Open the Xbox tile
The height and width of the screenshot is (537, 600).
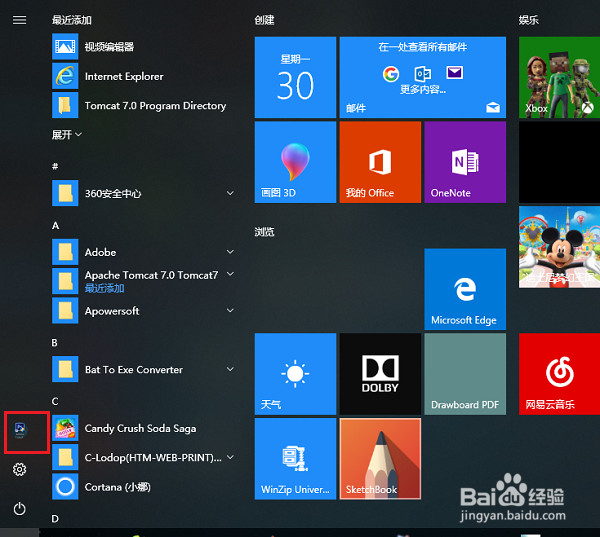(559, 77)
